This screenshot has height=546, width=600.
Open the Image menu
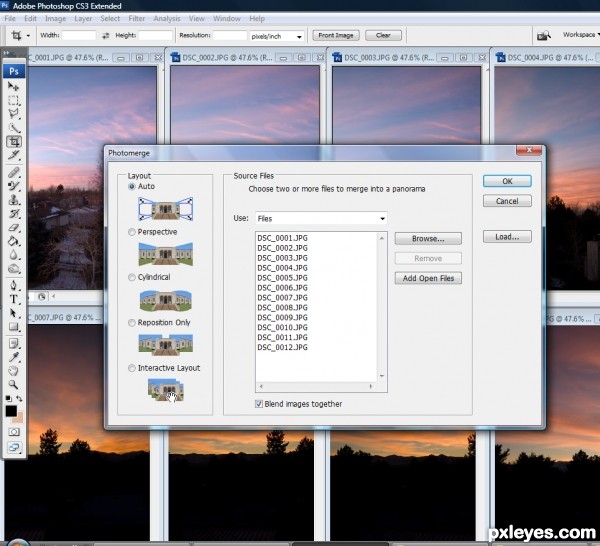tap(55, 18)
